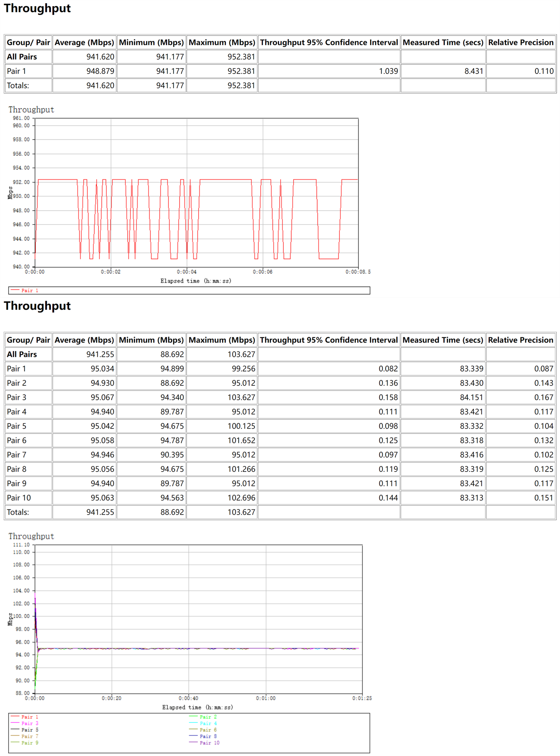Click the Pair 5 black legend entry
Image resolution: width=560 pixels, height=756 pixels.
point(29,730)
